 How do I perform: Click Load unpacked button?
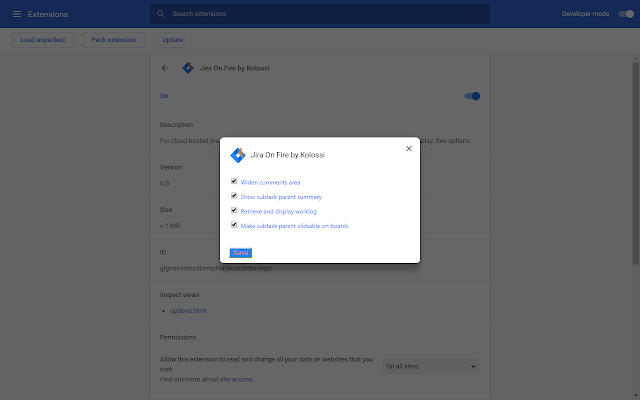[x=43, y=40]
